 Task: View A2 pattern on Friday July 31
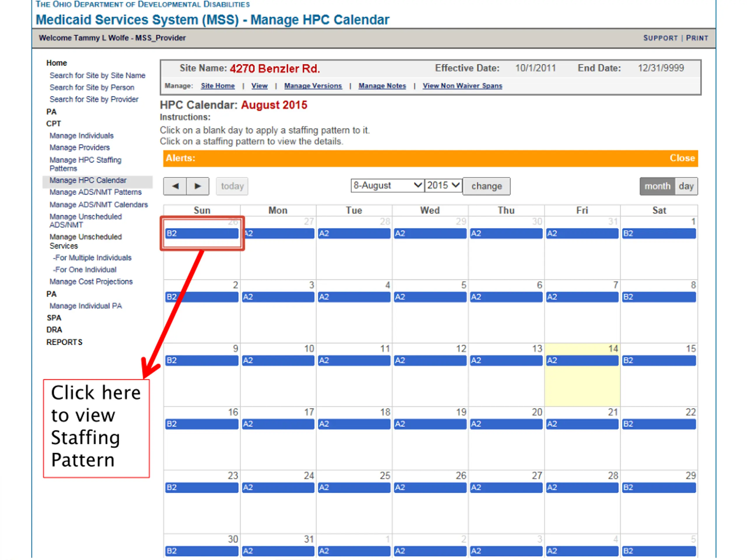(582, 234)
